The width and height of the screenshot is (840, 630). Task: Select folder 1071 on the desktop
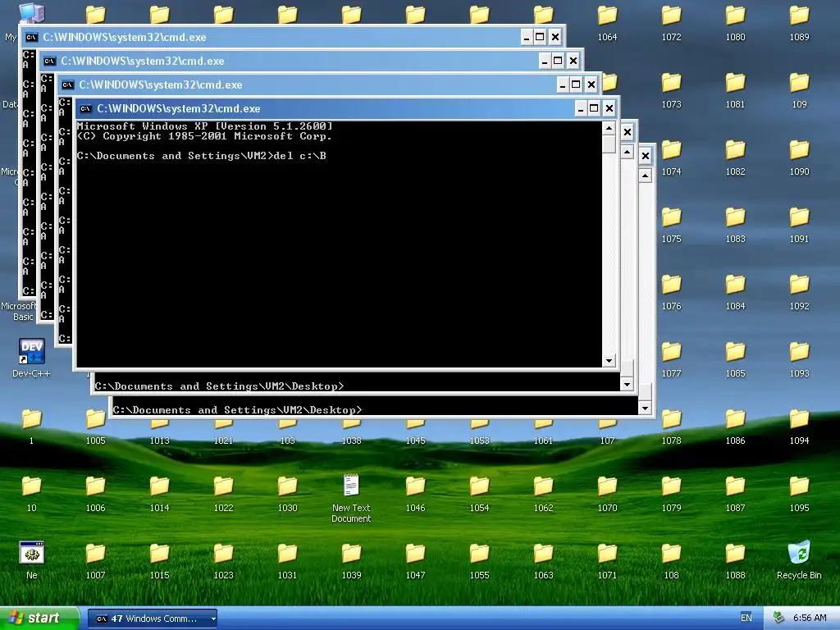pos(607,561)
